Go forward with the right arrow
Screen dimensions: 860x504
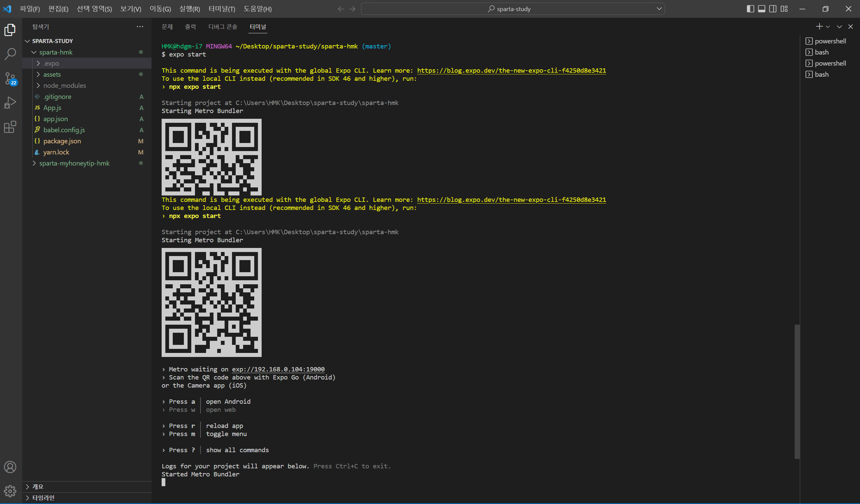(352, 9)
